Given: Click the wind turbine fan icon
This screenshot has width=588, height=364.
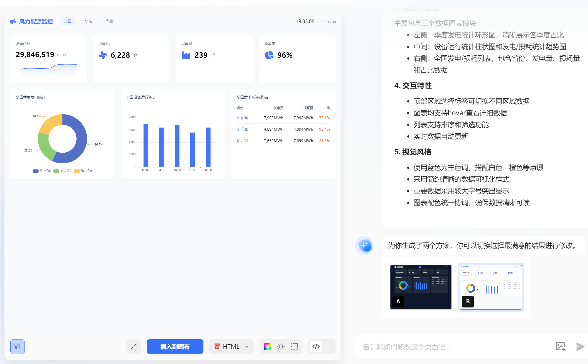Looking at the screenshot, I should [x=103, y=55].
